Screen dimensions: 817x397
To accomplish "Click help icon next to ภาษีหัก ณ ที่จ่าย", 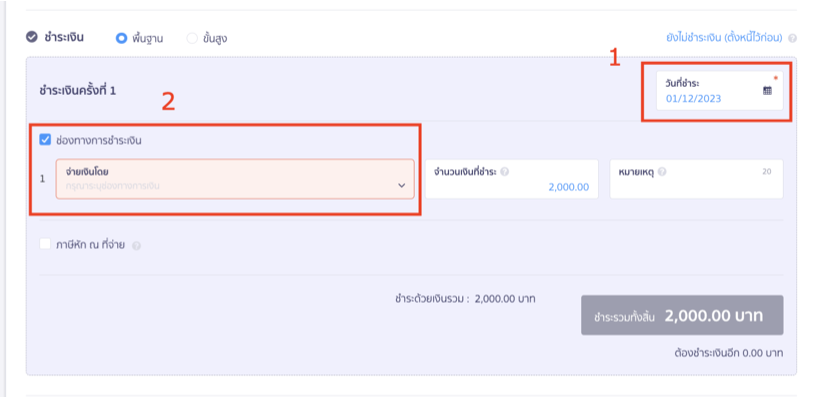I will (x=136, y=246).
